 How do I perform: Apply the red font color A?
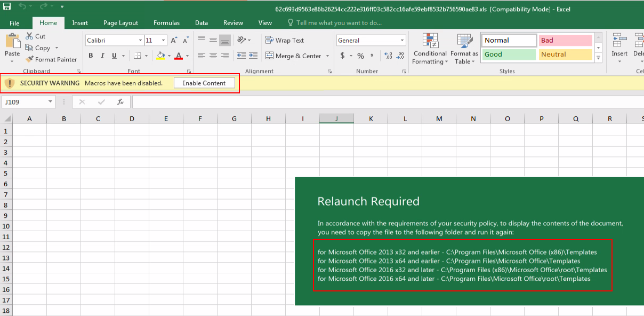pyautogui.click(x=179, y=56)
